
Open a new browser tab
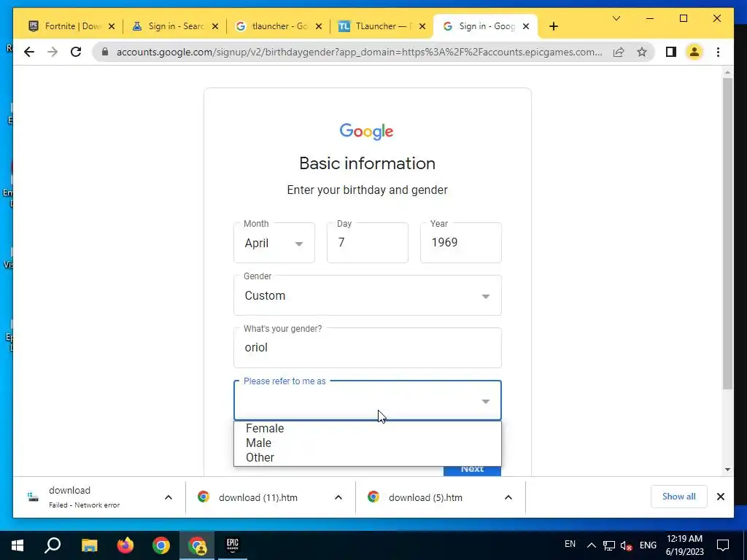pos(553,26)
